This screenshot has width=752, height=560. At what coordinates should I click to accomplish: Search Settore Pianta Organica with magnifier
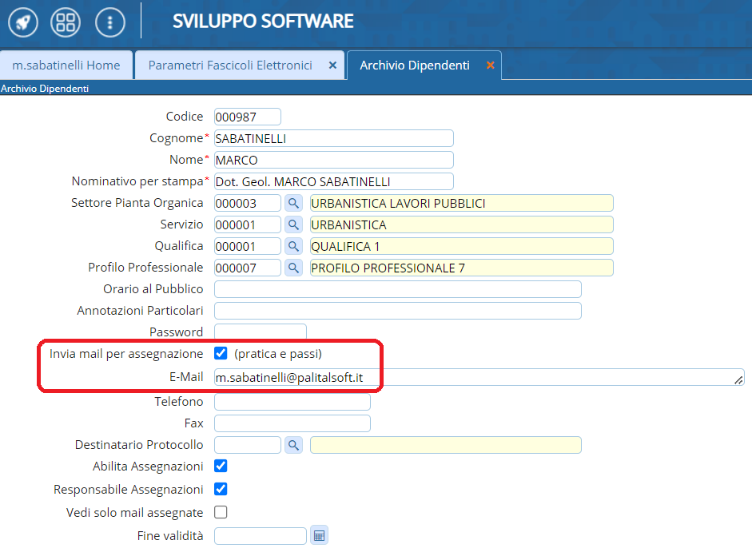click(293, 203)
